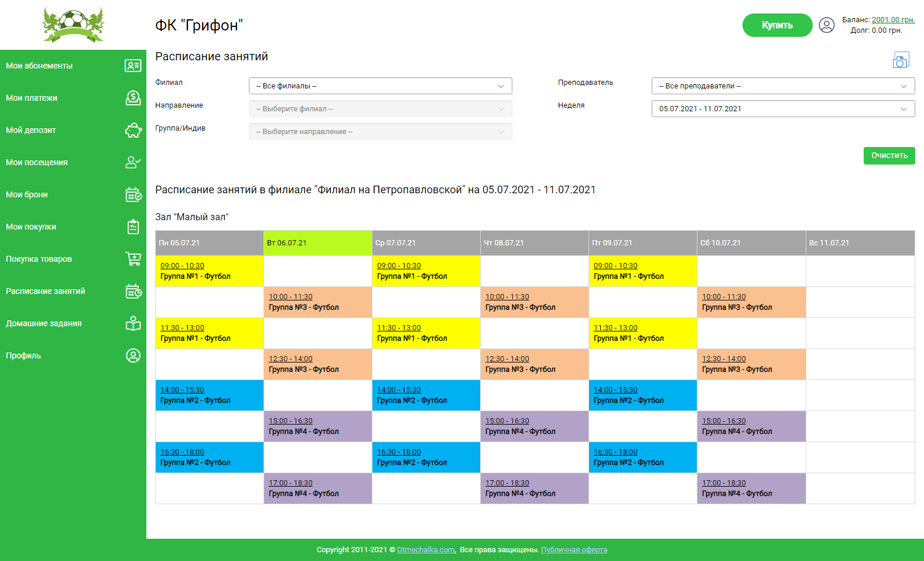Select Tuesday 15:00 - 16:30 Группа №4 slot
The height and width of the screenshot is (561, 924).
pyautogui.click(x=290, y=421)
